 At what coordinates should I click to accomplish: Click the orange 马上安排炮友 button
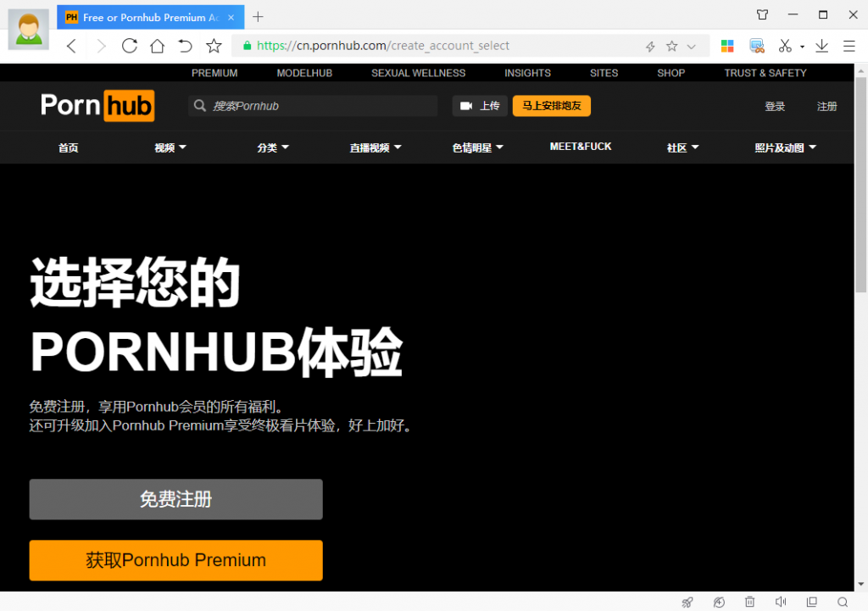551,106
